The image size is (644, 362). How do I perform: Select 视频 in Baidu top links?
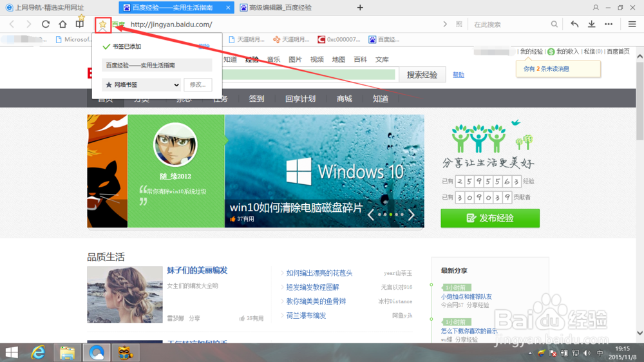click(317, 59)
